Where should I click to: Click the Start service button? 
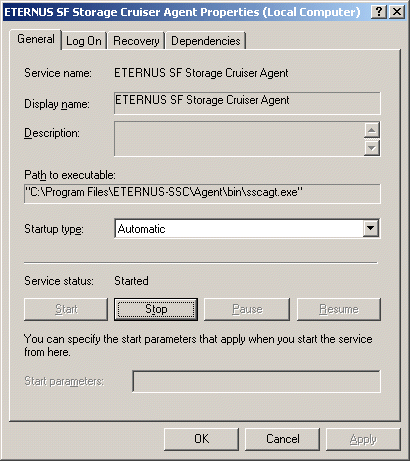pos(66,309)
